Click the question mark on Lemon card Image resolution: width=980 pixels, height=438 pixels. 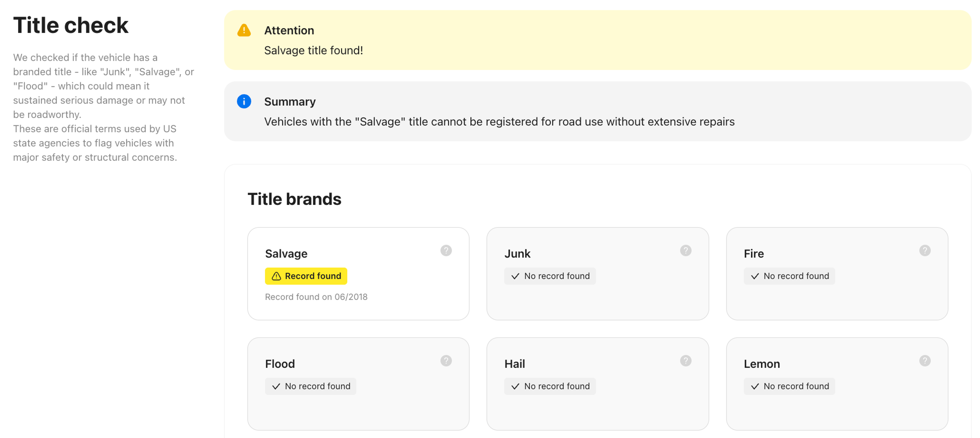(925, 360)
